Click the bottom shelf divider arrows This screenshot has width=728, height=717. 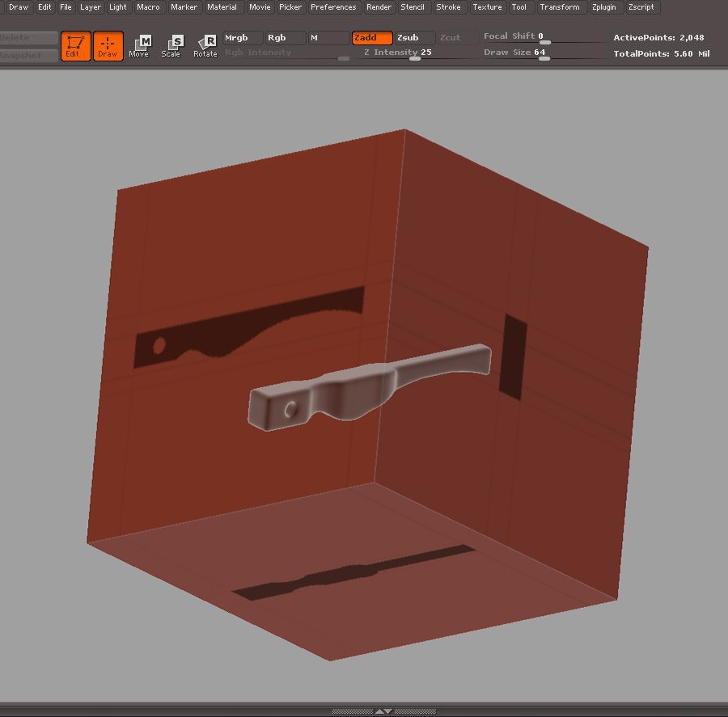tap(383, 711)
